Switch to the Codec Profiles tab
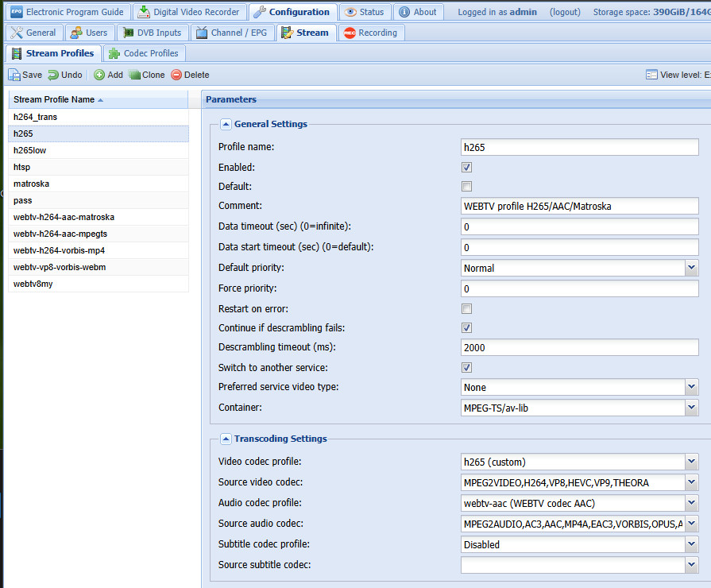Image resolution: width=711 pixels, height=588 pixels. (x=144, y=53)
